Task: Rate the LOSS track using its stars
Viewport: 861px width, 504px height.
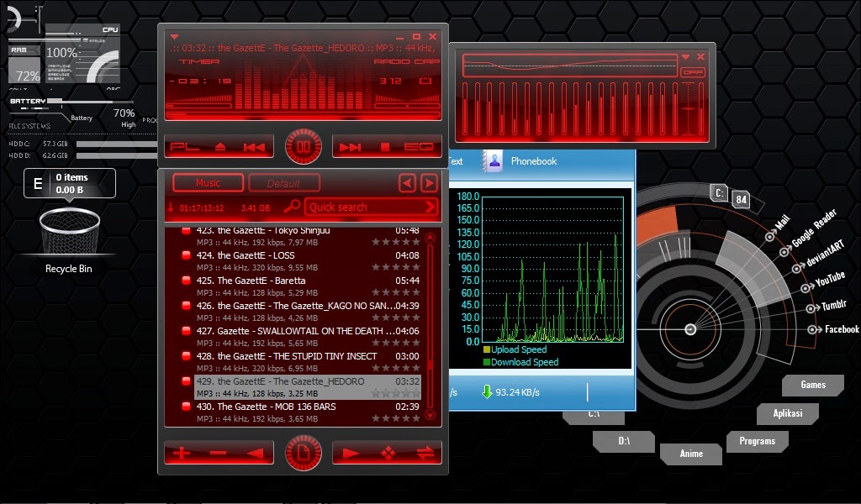Action: 396,267
